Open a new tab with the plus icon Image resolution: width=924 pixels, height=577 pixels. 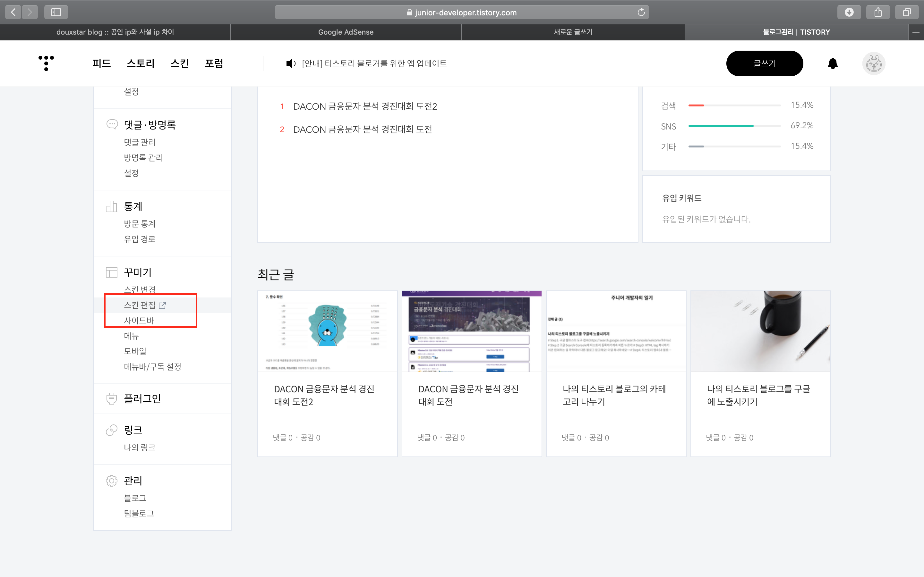tap(916, 32)
